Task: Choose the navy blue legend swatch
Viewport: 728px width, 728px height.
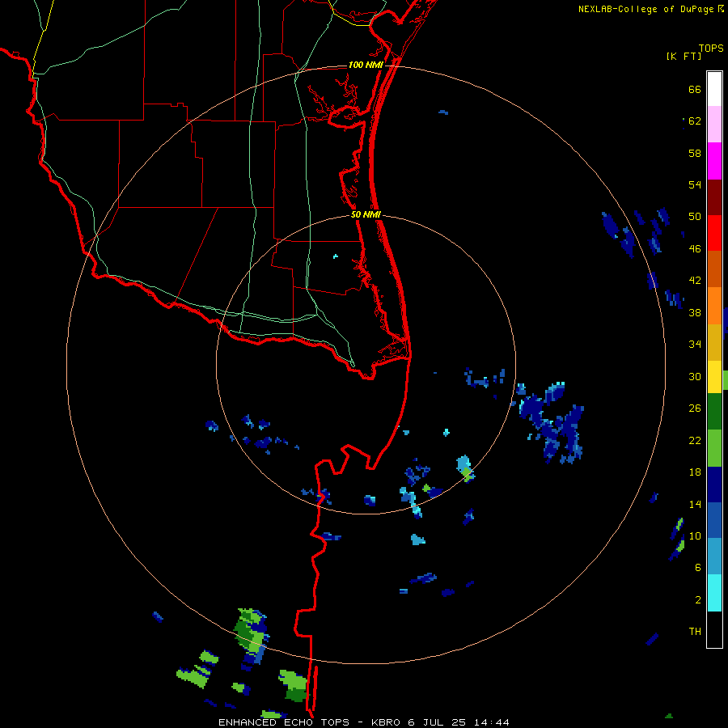Action: click(x=714, y=485)
